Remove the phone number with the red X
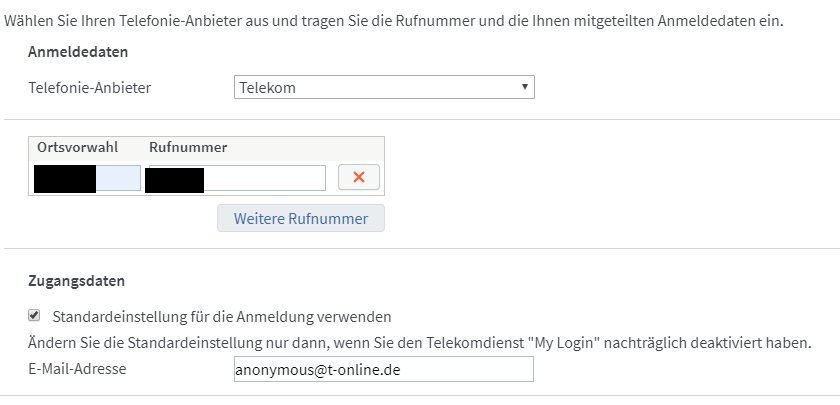 point(359,177)
